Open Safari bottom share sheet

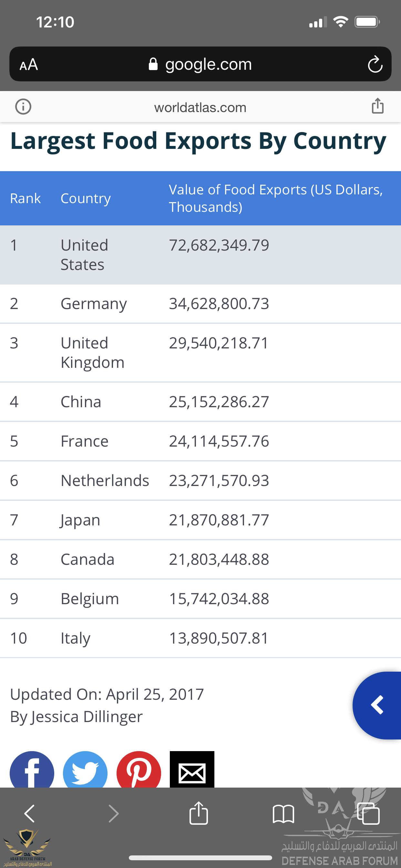[199, 813]
